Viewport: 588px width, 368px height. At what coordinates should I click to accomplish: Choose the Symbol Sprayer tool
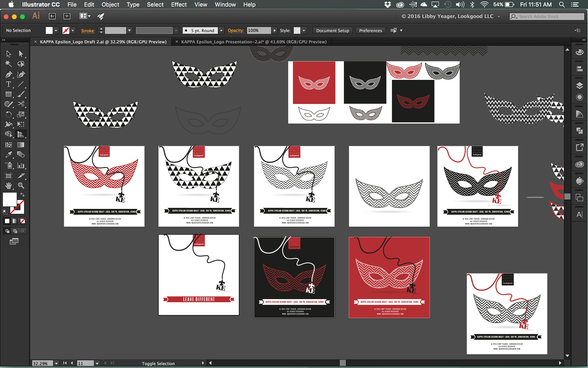[9, 166]
